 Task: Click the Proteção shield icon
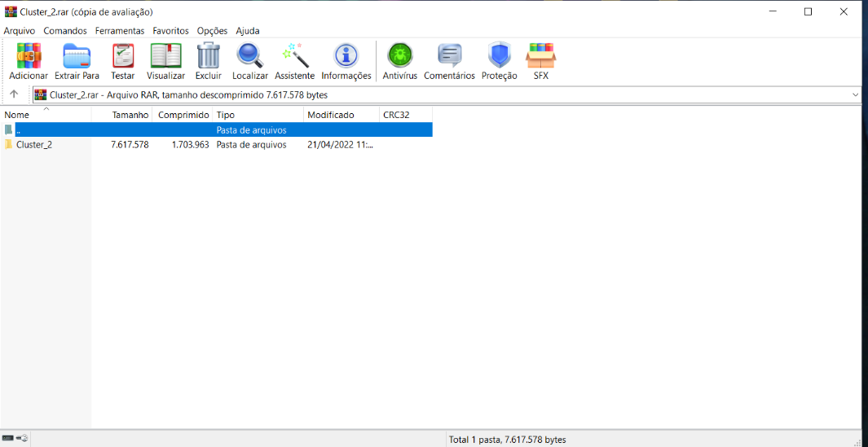pos(499,55)
